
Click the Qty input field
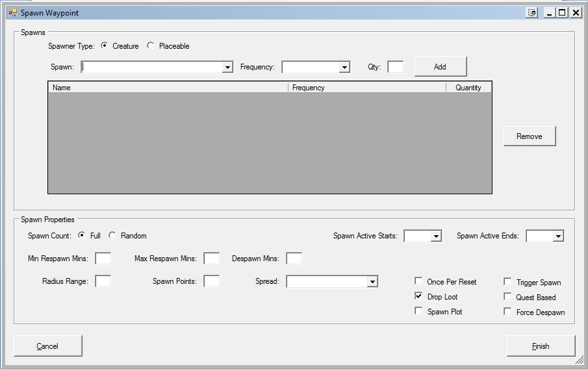[x=395, y=67]
